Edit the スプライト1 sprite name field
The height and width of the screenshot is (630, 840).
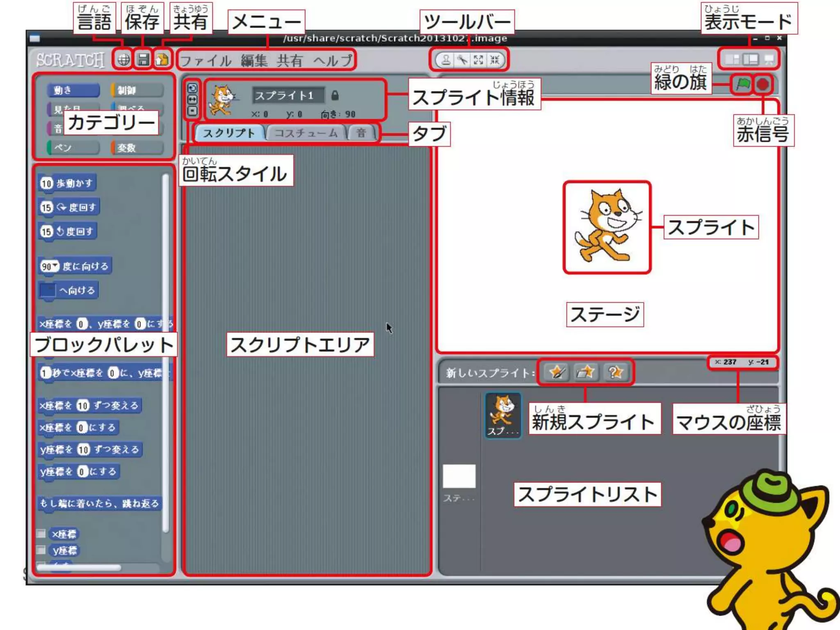pos(288,96)
